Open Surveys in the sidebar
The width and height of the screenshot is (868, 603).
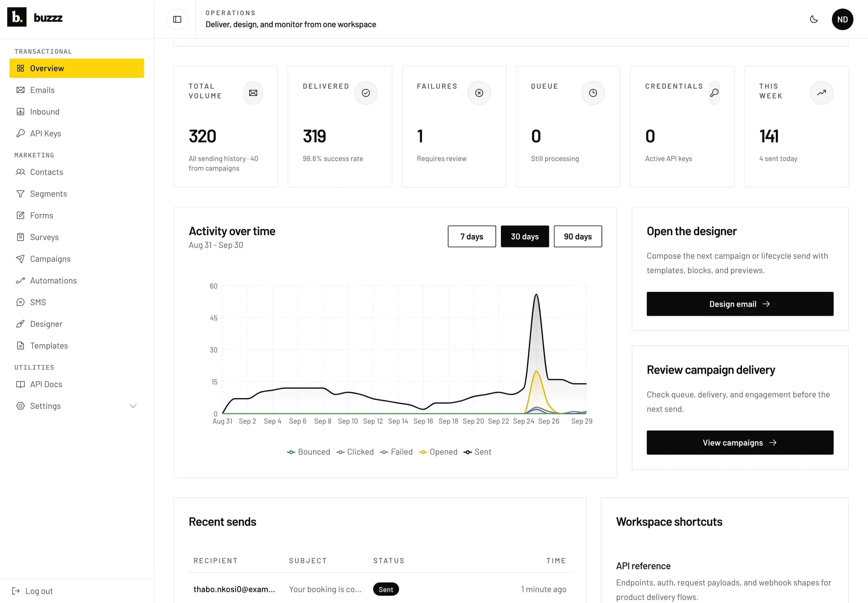click(77, 237)
